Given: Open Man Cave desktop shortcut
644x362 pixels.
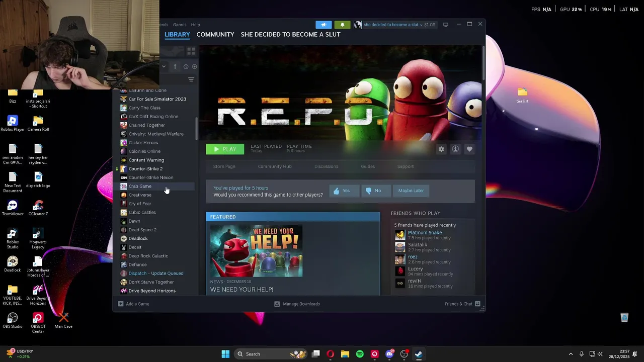Looking at the screenshot, I should tap(63, 320).
